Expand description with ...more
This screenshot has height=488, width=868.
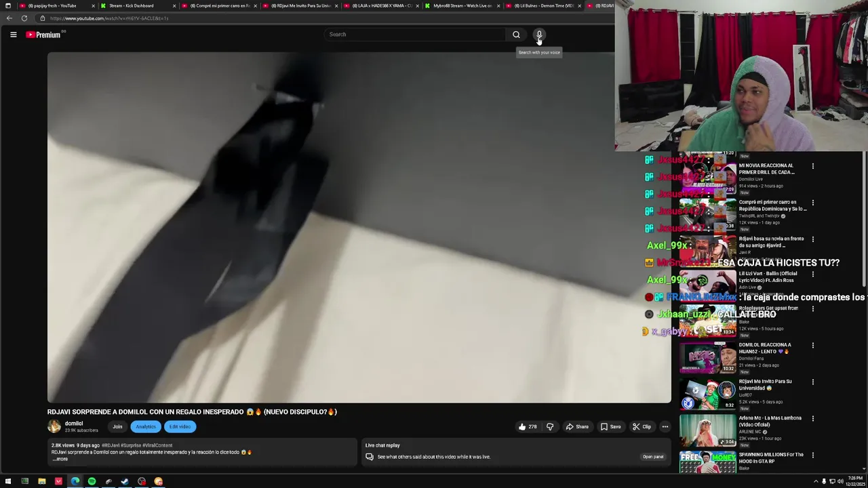(x=60, y=459)
